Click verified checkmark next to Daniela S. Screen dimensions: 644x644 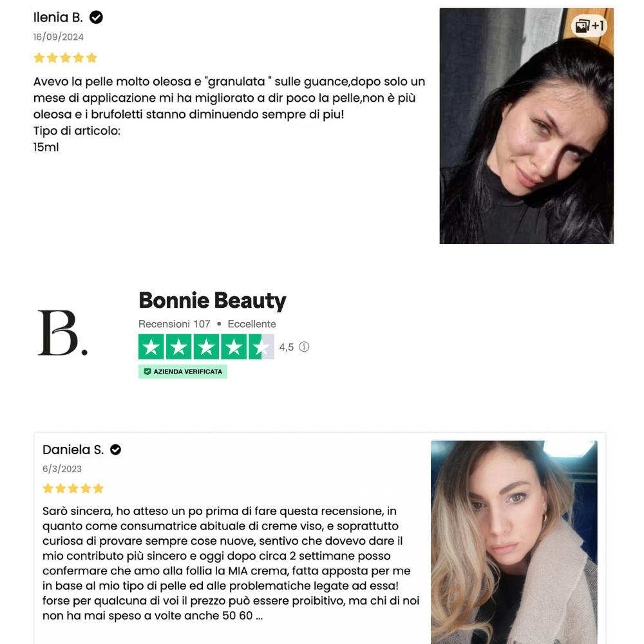point(116,450)
